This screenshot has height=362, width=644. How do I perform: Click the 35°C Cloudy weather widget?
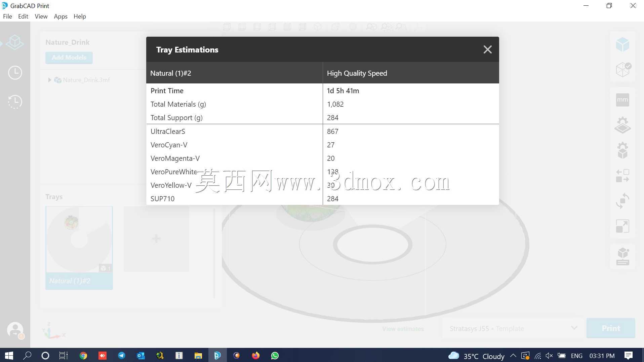(x=477, y=356)
